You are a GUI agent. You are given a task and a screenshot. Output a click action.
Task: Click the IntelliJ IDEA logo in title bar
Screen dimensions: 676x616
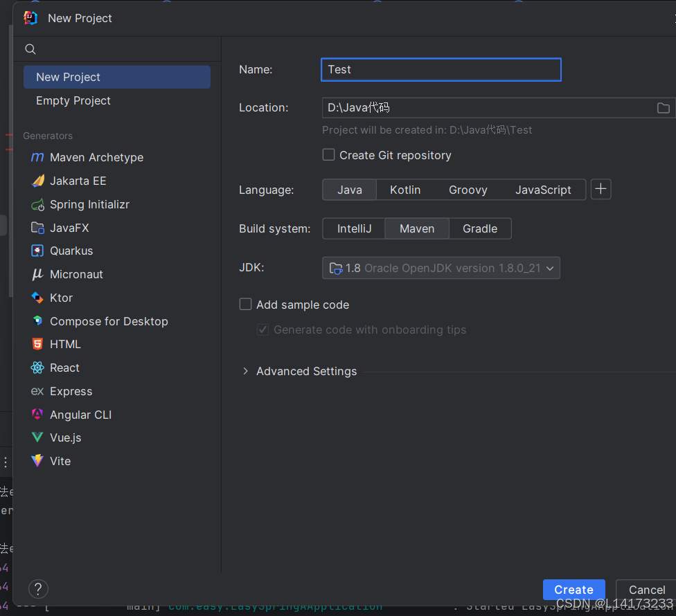[30, 18]
